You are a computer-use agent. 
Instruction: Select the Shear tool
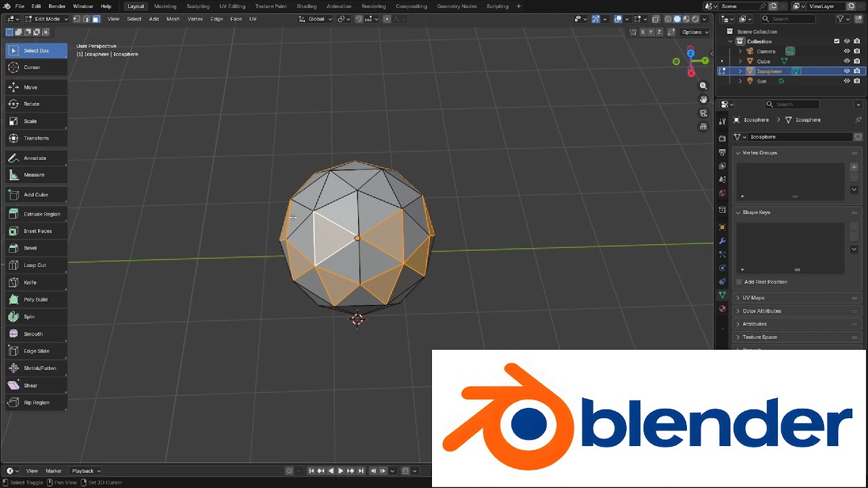pos(36,386)
